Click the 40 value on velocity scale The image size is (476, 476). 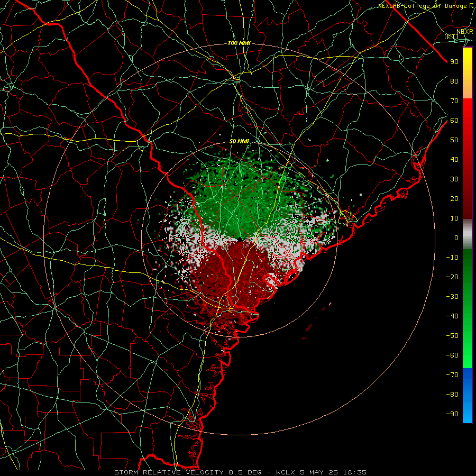[x=454, y=159]
